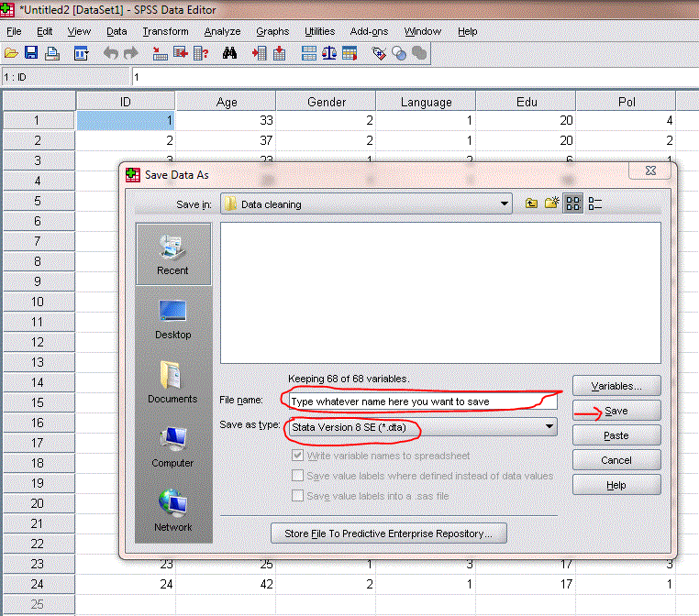Click the Insert Cases icon

pos(259,53)
